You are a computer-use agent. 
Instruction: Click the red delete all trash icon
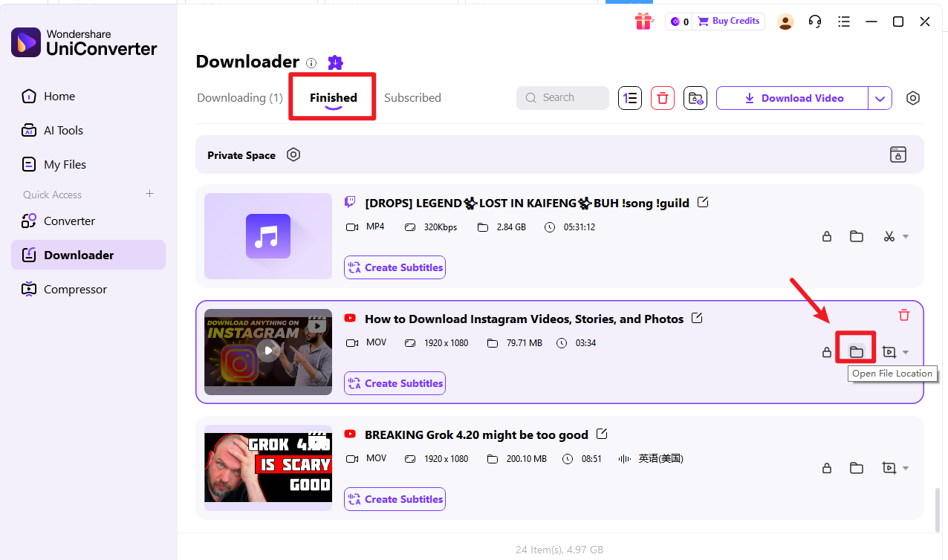pos(663,98)
